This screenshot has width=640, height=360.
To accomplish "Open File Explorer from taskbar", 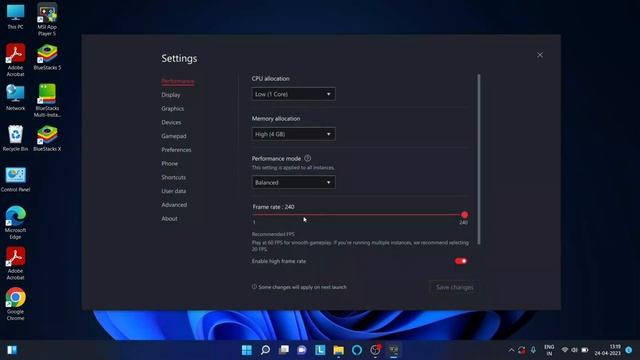I will tap(338, 350).
